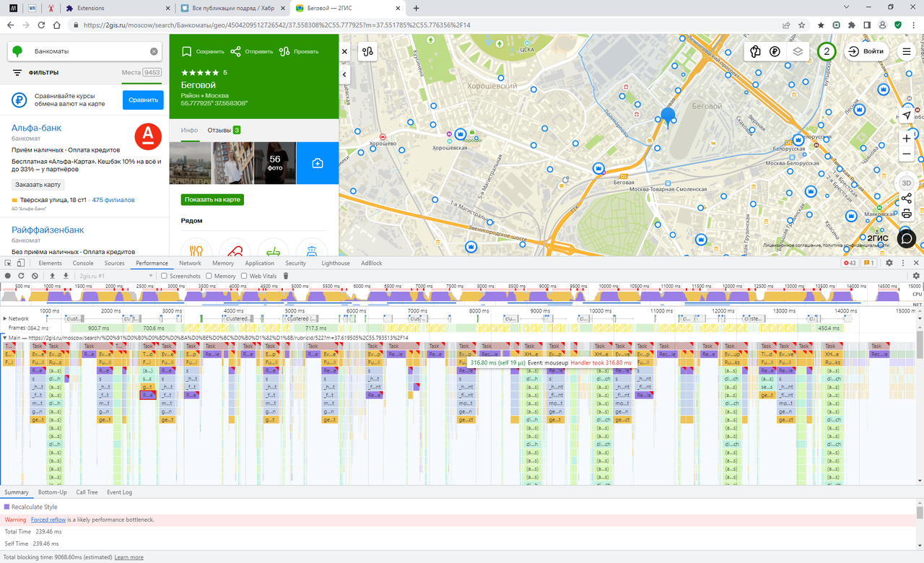Enable the Memory checkbox in Performance panel
This screenshot has height=563, width=924.
click(209, 276)
